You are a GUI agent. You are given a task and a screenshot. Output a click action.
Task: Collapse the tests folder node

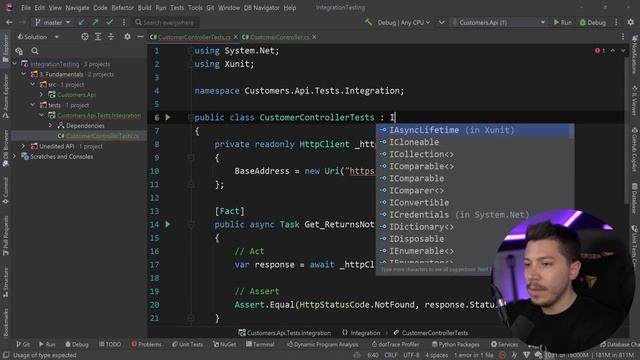[x=33, y=105]
